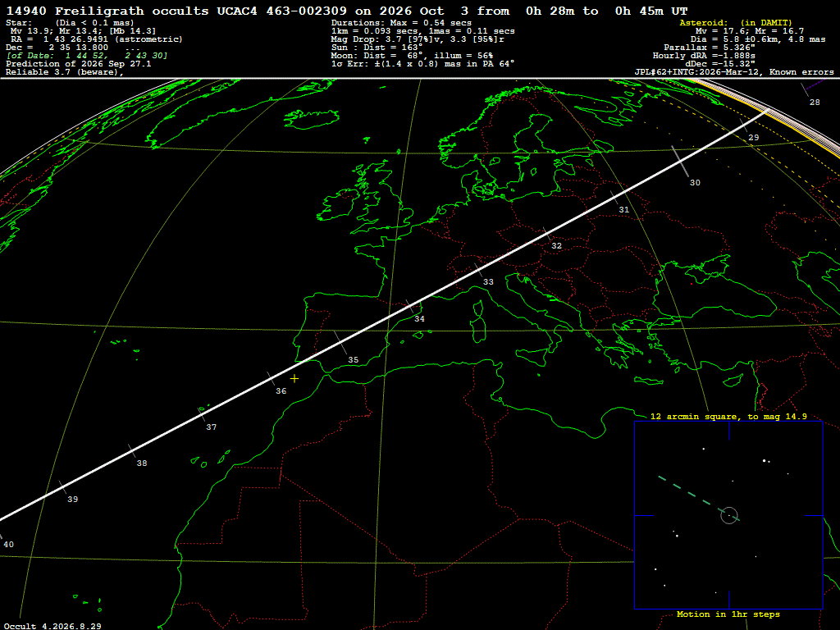Click the 'Motion in 1hr steps' label
This screenshot has height=630, width=840.
[728, 614]
